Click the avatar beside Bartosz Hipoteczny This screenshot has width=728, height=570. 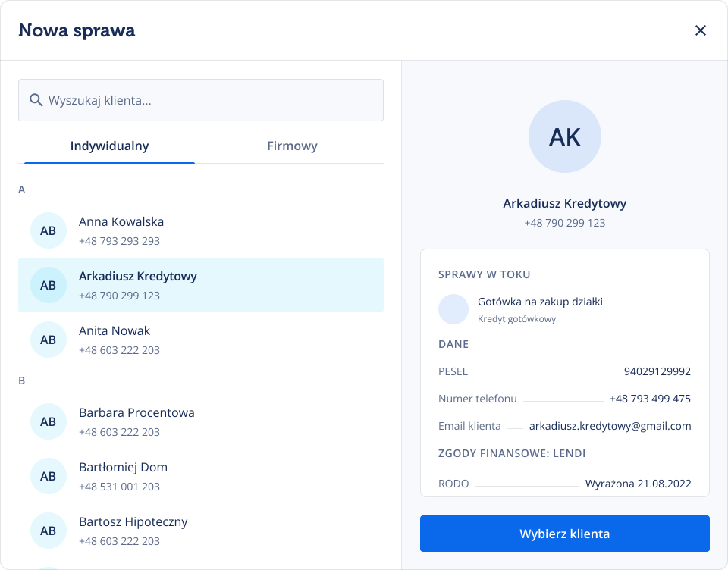pyautogui.click(x=49, y=531)
